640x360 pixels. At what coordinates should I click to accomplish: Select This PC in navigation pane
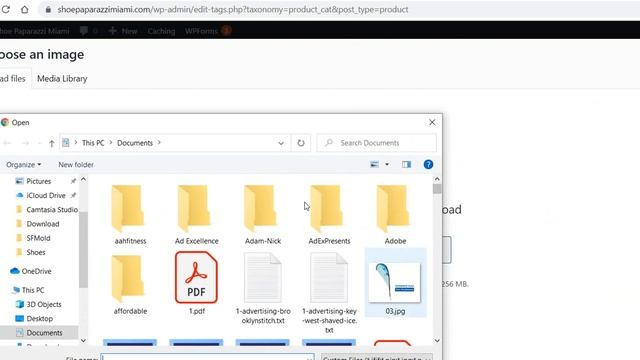point(33,290)
